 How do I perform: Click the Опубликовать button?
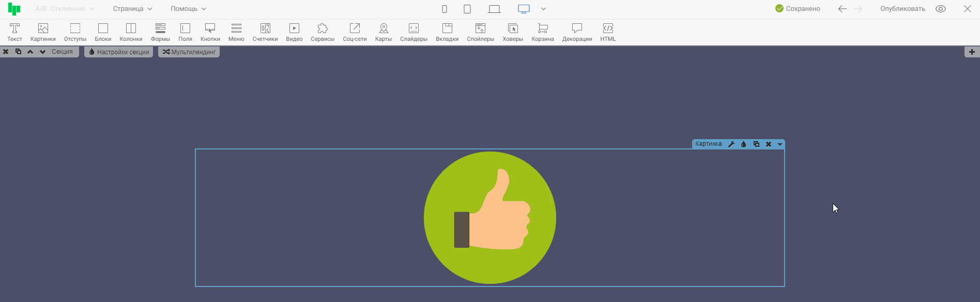[902, 9]
